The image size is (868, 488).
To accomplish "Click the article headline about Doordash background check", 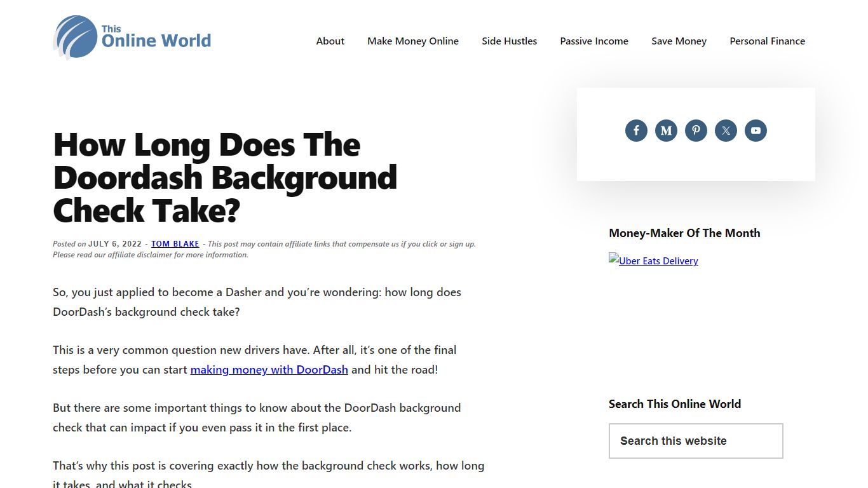I will [x=225, y=178].
